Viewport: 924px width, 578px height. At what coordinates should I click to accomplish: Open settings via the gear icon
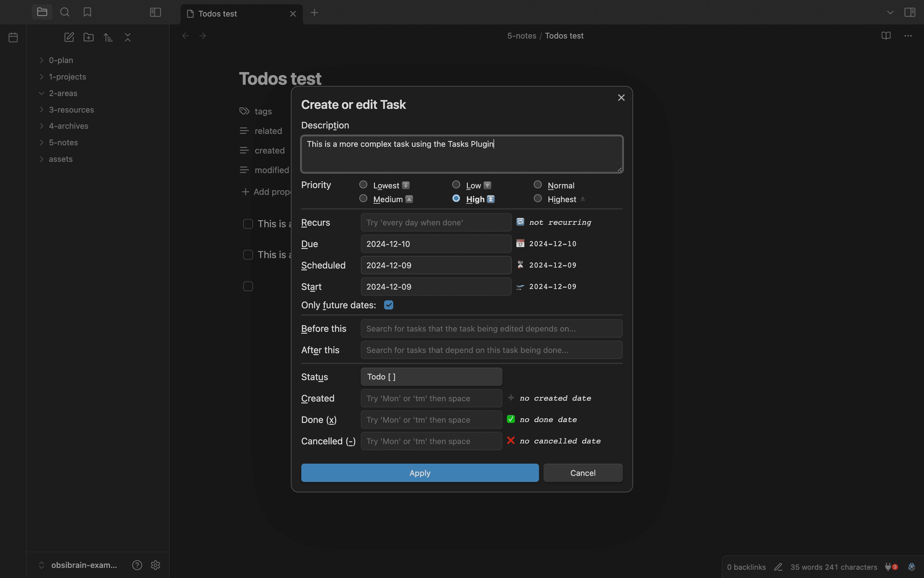(x=156, y=565)
